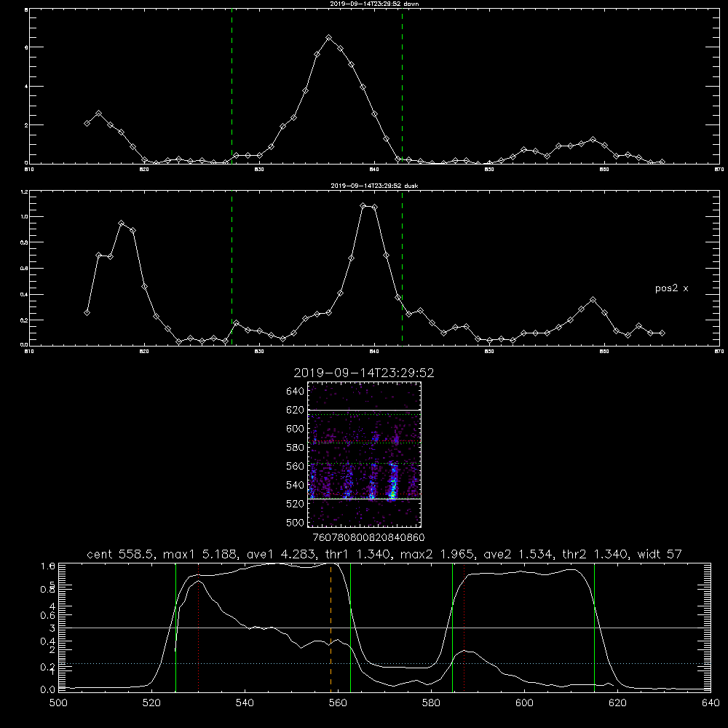
Task: Click the solid green line at 525 in bottom plot
Action: coord(175,628)
